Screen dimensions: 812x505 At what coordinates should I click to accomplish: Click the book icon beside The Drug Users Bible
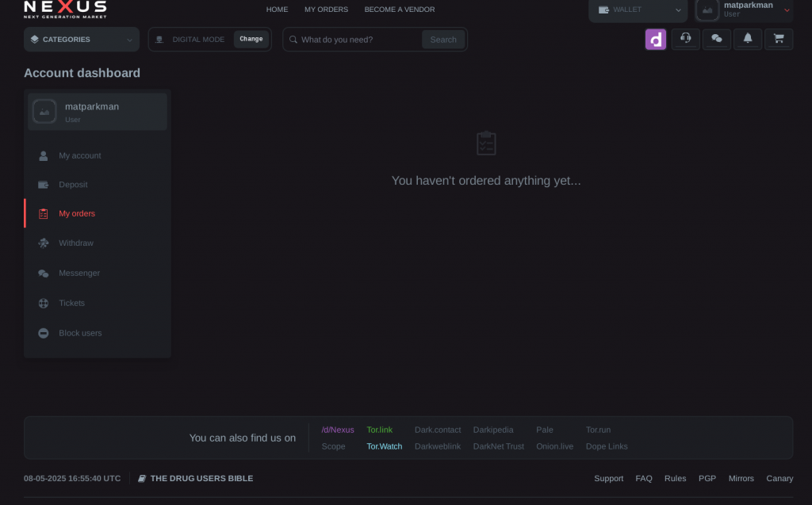(142, 479)
